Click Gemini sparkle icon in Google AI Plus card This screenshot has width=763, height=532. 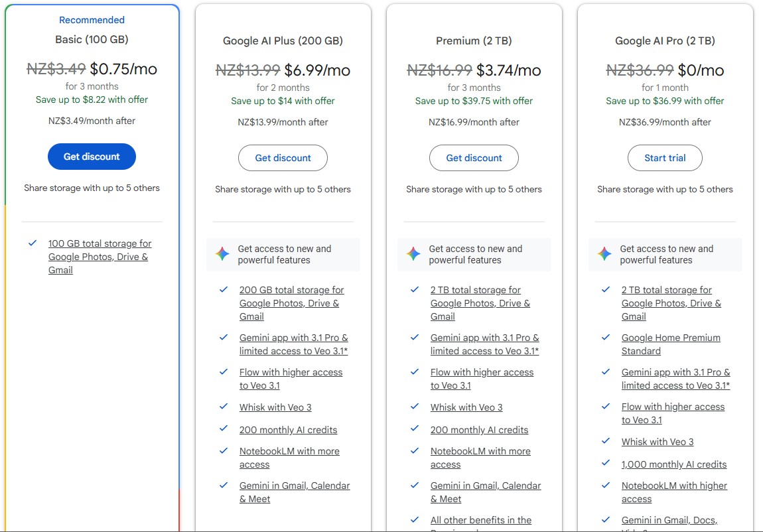pyautogui.click(x=222, y=254)
